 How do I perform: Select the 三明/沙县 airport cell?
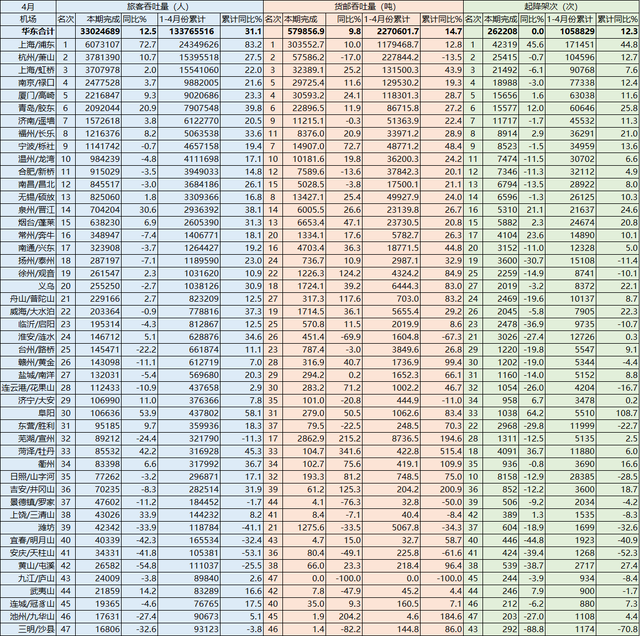click(28, 629)
